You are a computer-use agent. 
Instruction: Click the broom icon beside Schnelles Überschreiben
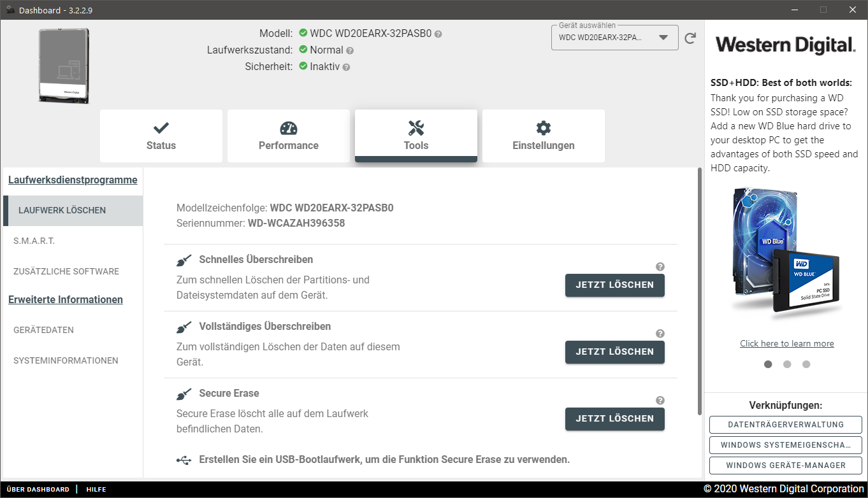(x=184, y=260)
